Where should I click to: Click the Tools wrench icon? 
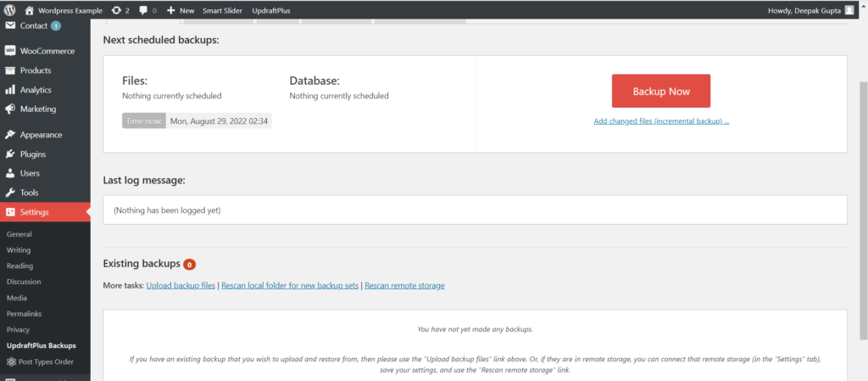[9, 193]
